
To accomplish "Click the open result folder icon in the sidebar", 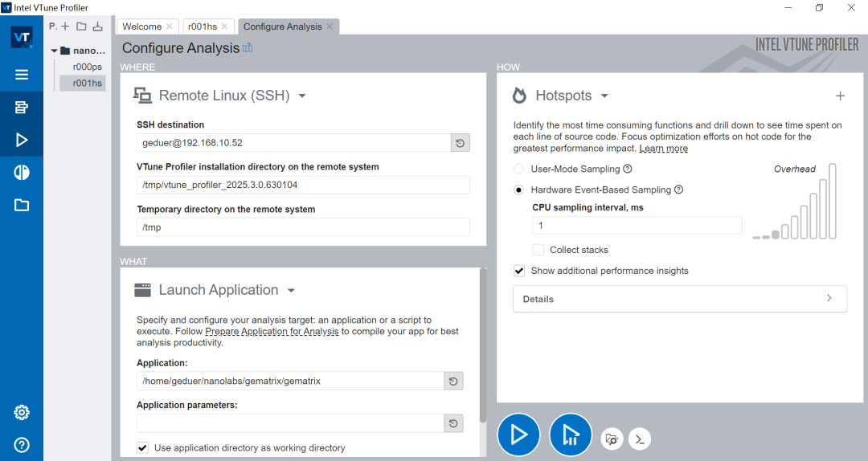I will point(22,206).
